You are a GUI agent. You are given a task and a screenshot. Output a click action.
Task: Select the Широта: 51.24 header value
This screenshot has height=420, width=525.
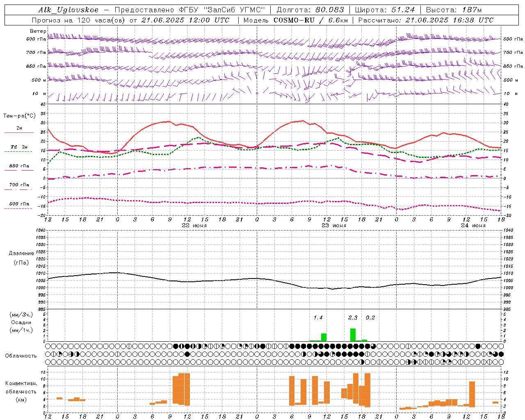click(385, 10)
